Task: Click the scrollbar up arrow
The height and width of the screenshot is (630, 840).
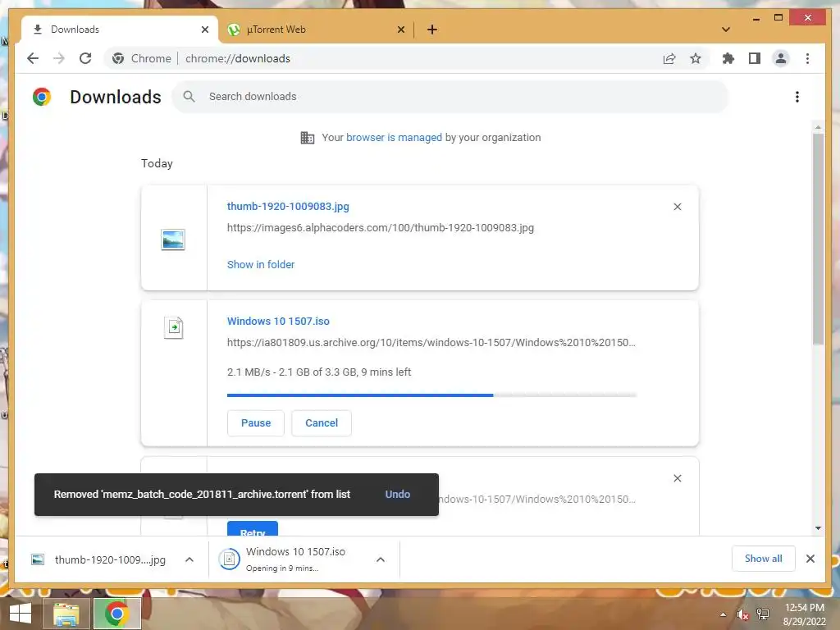Action: 818,127
